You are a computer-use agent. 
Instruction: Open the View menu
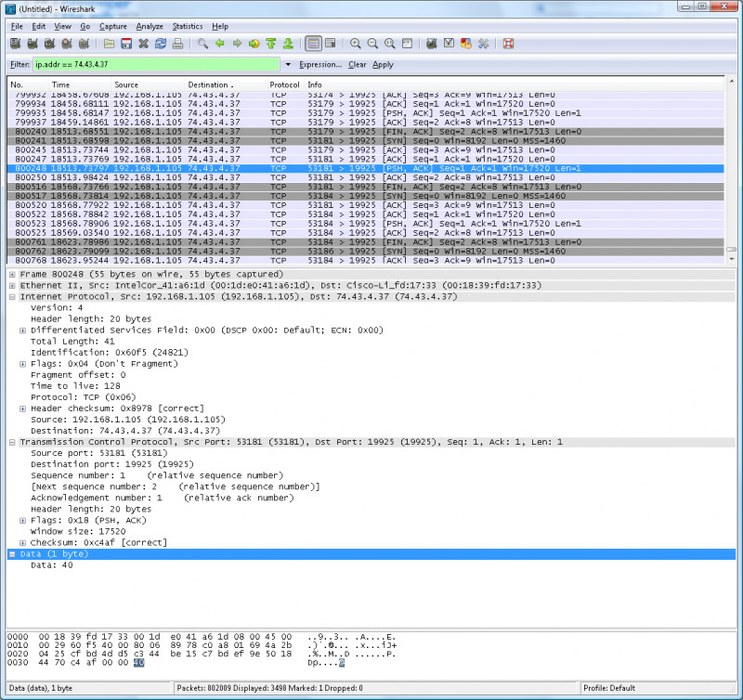point(62,26)
